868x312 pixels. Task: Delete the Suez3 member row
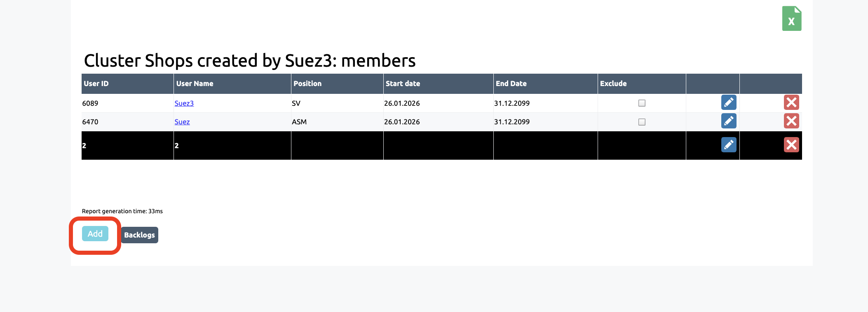pyautogui.click(x=791, y=102)
